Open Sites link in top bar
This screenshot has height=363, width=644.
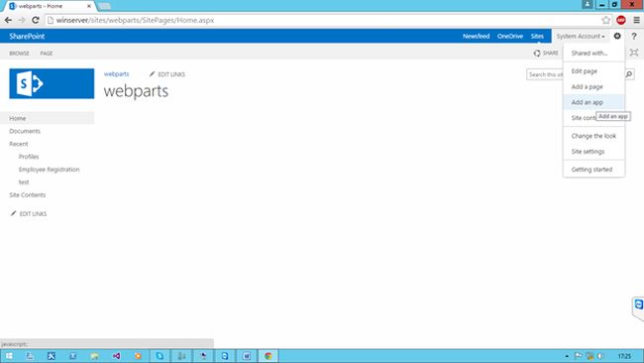click(x=537, y=36)
